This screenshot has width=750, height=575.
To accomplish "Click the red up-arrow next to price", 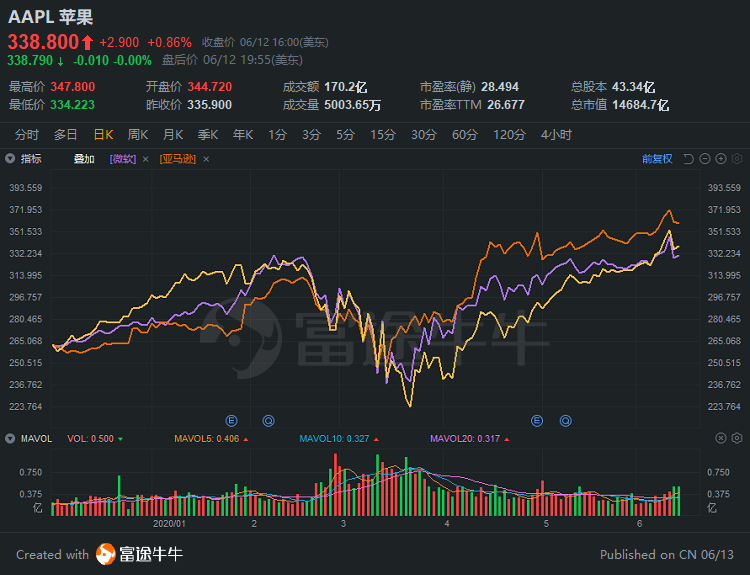I will click(x=87, y=43).
